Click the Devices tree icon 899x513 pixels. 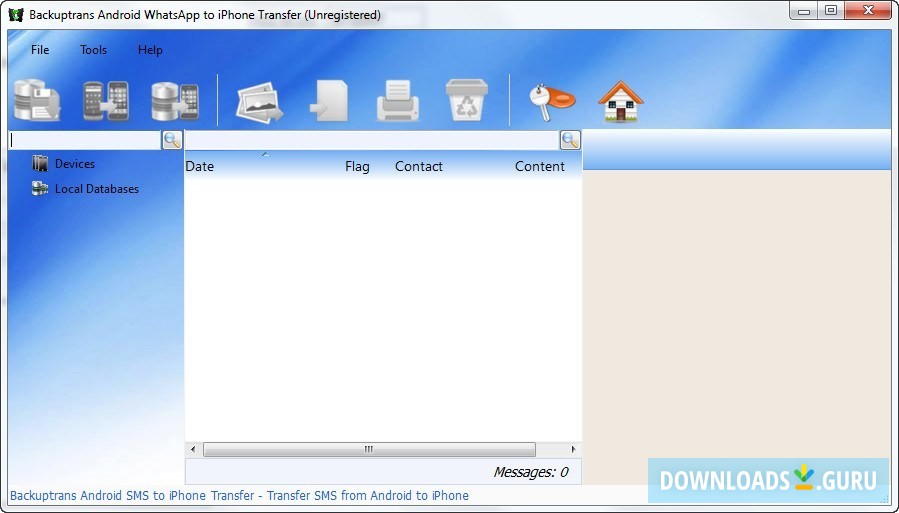tap(40, 164)
